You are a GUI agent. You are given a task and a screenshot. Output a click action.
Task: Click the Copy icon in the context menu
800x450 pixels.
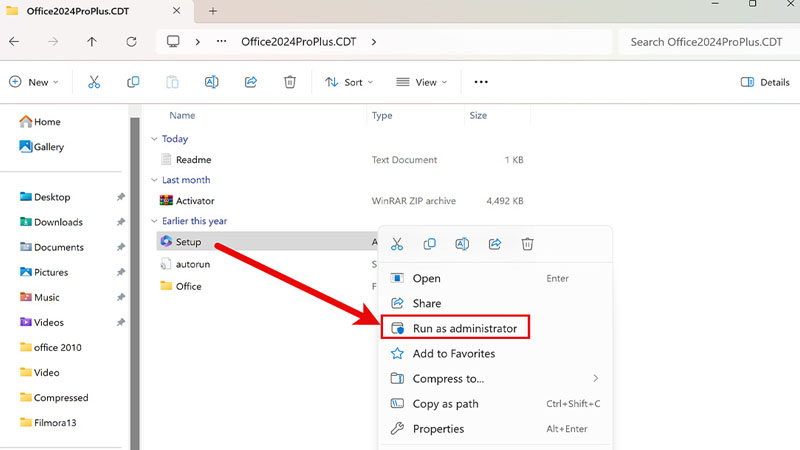430,244
